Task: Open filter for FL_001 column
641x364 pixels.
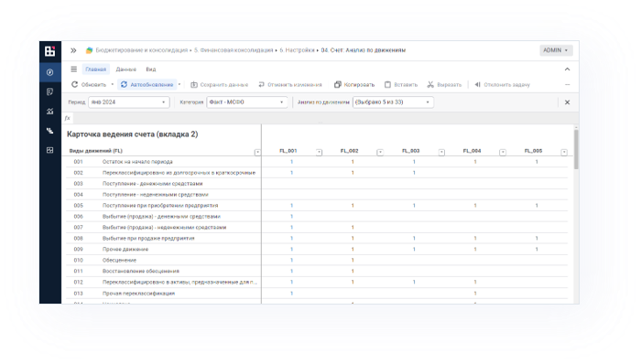Action: 319,152
